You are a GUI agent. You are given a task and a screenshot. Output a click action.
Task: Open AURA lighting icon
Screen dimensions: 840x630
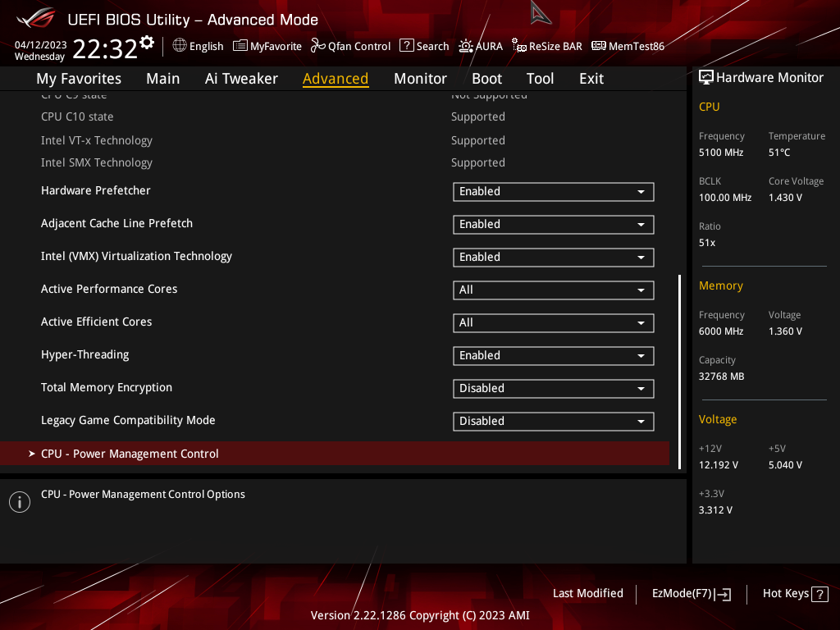click(x=466, y=46)
